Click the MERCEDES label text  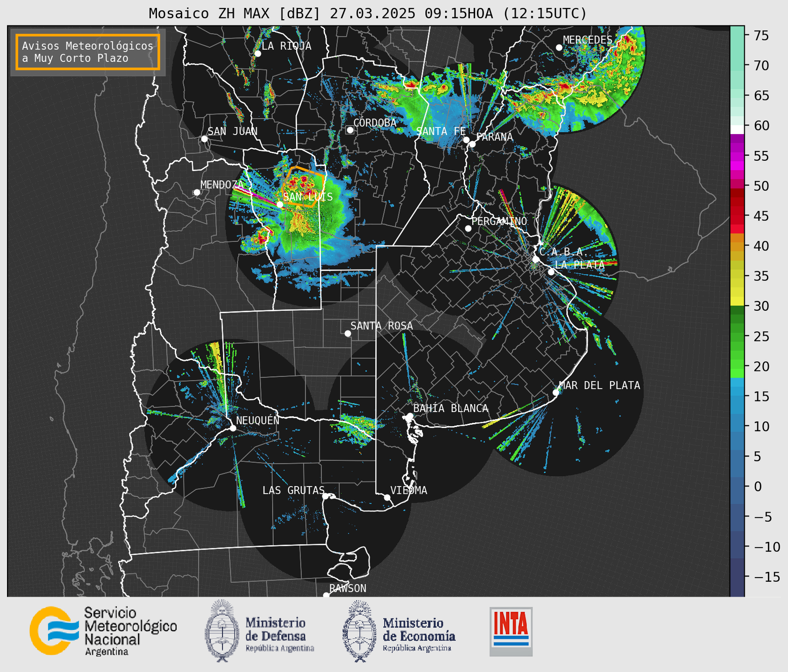click(588, 40)
